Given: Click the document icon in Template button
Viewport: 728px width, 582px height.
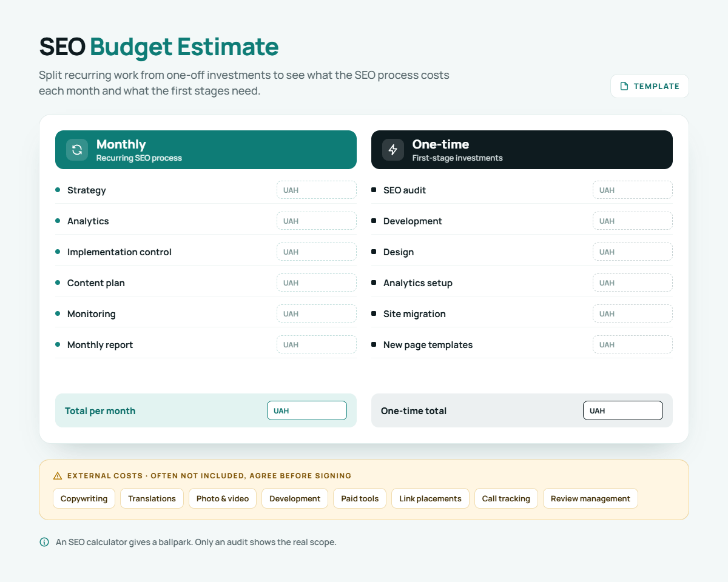Looking at the screenshot, I should (x=624, y=86).
